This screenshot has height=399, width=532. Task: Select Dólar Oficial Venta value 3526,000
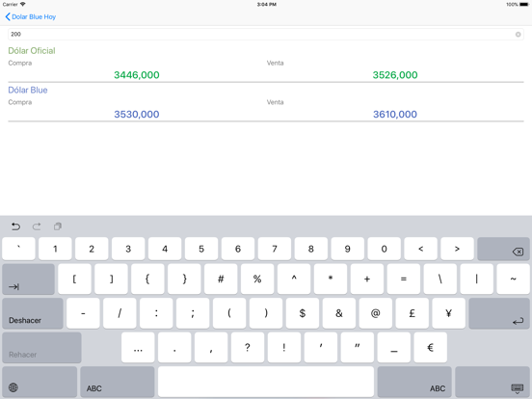395,75
